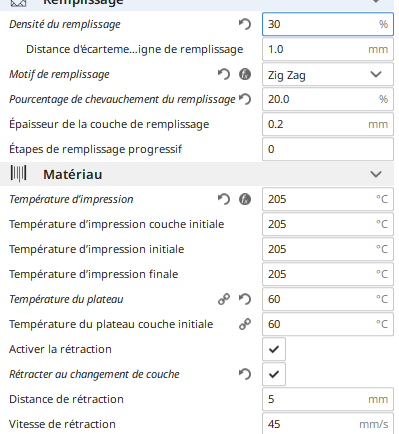Click the Densité du remplissage field
Viewport: 399px width, 434px height.
[328, 24]
